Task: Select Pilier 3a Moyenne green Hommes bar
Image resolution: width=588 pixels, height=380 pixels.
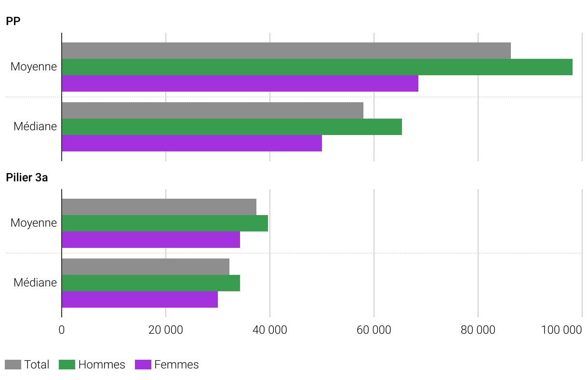Action: pos(165,223)
